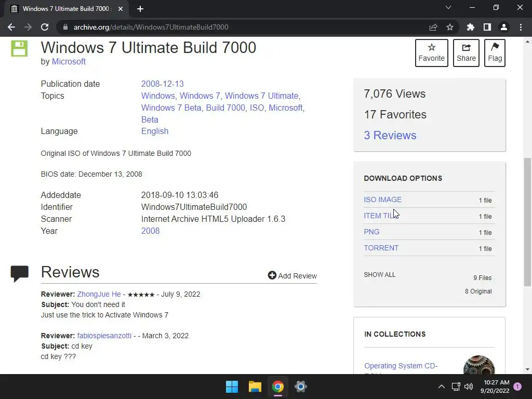Open the Microsoft creator link

click(x=69, y=61)
